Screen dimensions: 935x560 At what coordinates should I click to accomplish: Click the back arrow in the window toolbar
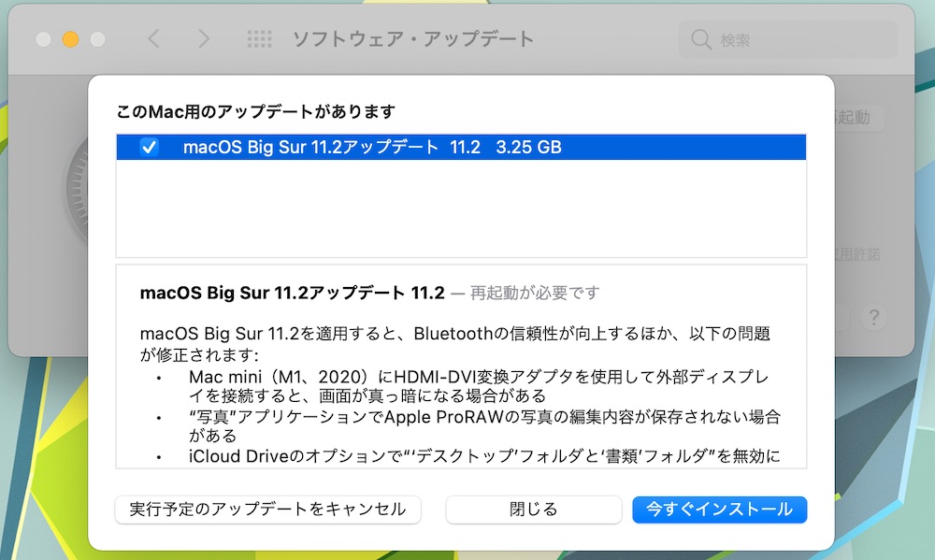154,39
